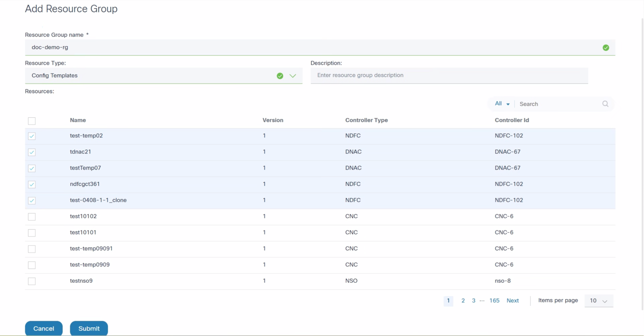Image resolution: width=644 pixels, height=336 pixels.
Task: Click into the resources Search box
Action: (558, 104)
